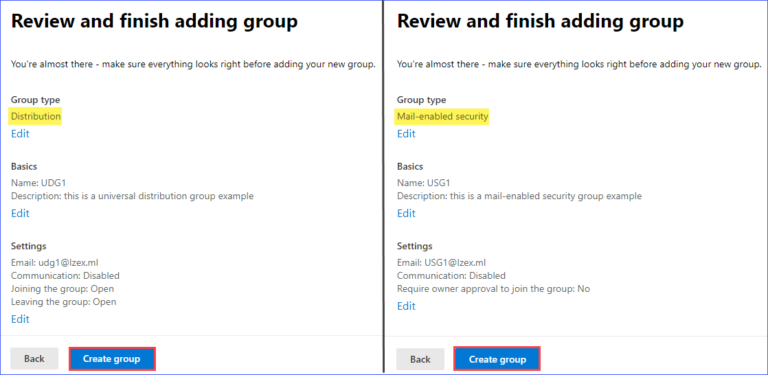Viewport: 768px width, 375px height.
Task: Edit Settings for udg1@lzex.ml group
Action: [x=20, y=319]
